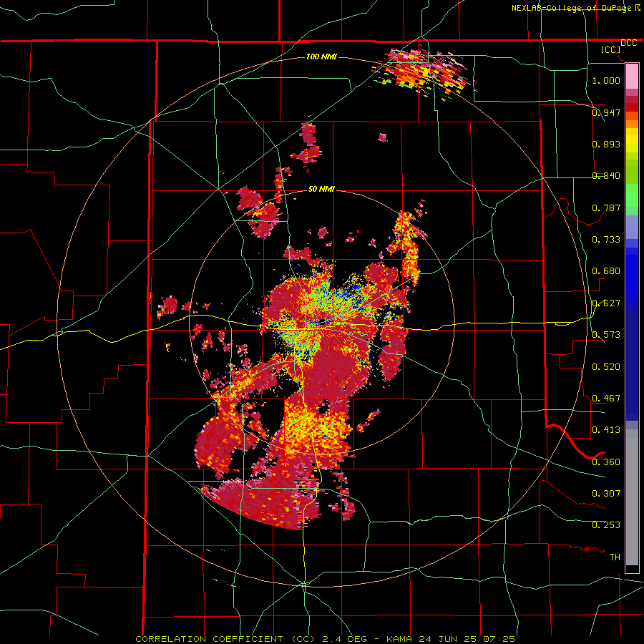This screenshot has width=644, height=644.
Task: Click the Correlation Coefficient caption at bottom
Action: point(325,639)
